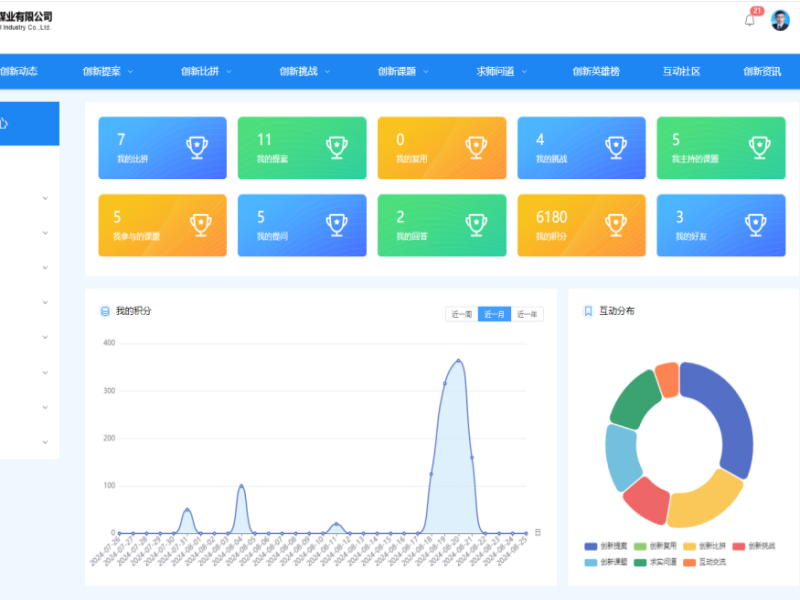The height and width of the screenshot is (600, 800).
Task: Click the trophy icon on 我的积分 card
Action: point(616,225)
